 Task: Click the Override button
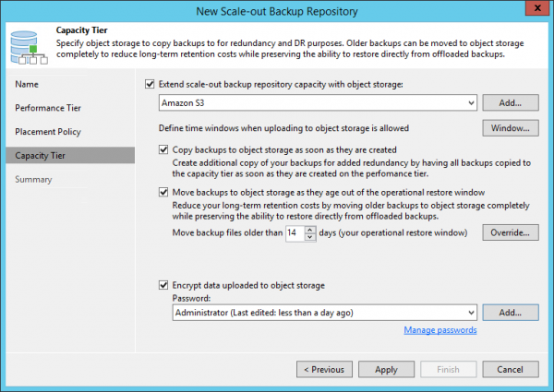pyautogui.click(x=510, y=234)
